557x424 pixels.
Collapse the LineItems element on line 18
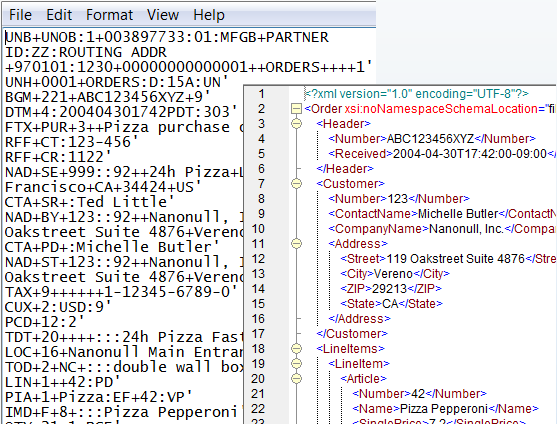coord(296,349)
